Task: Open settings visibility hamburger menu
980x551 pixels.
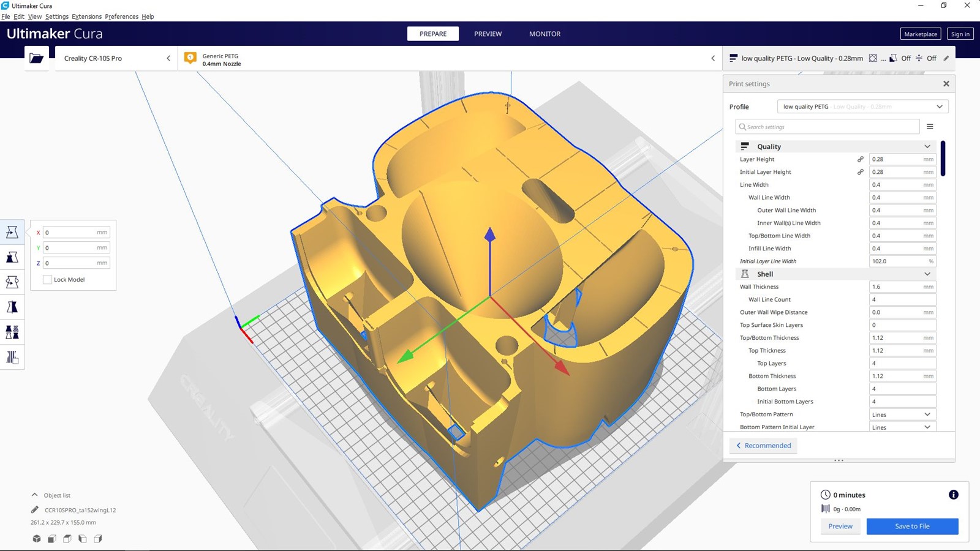Action: 930,127
